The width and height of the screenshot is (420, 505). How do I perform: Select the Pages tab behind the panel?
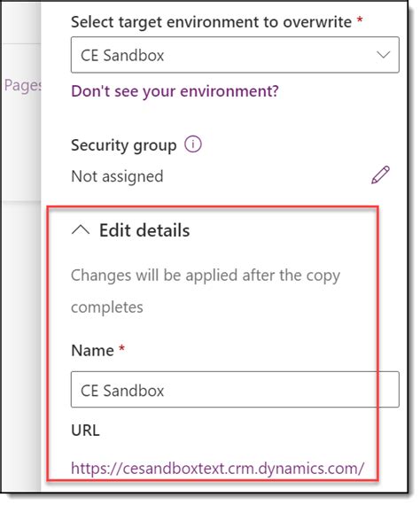coord(22,85)
